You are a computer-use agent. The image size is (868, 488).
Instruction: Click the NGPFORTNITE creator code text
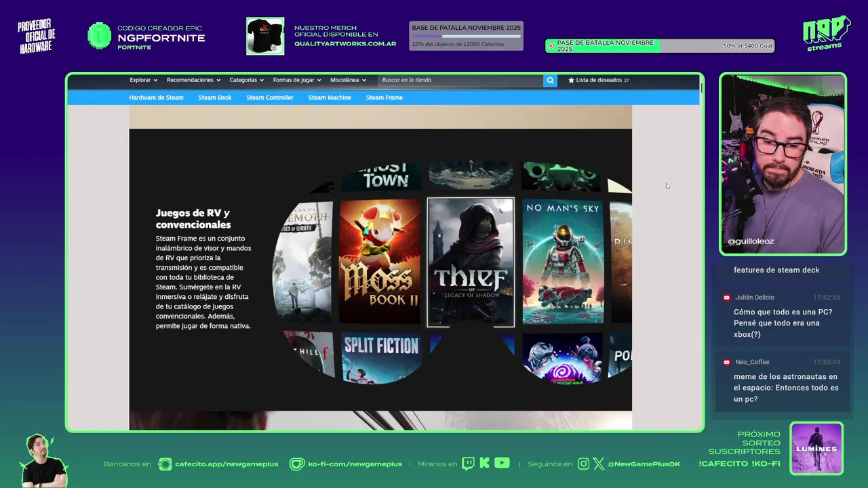click(x=161, y=38)
